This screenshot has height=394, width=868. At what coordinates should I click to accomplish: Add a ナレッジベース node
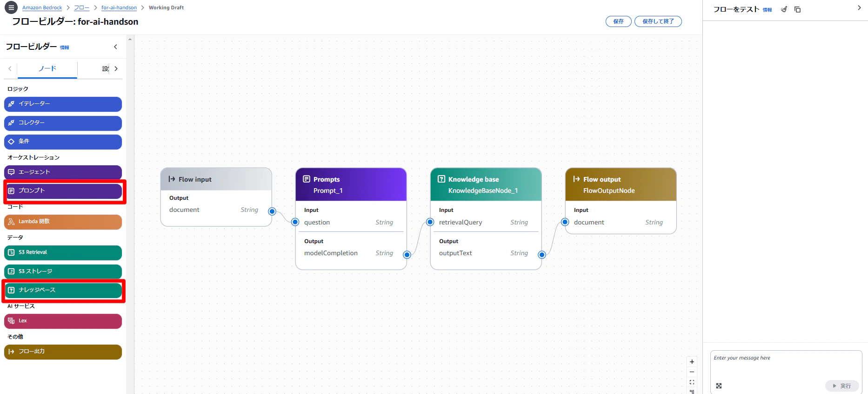coord(63,290)
